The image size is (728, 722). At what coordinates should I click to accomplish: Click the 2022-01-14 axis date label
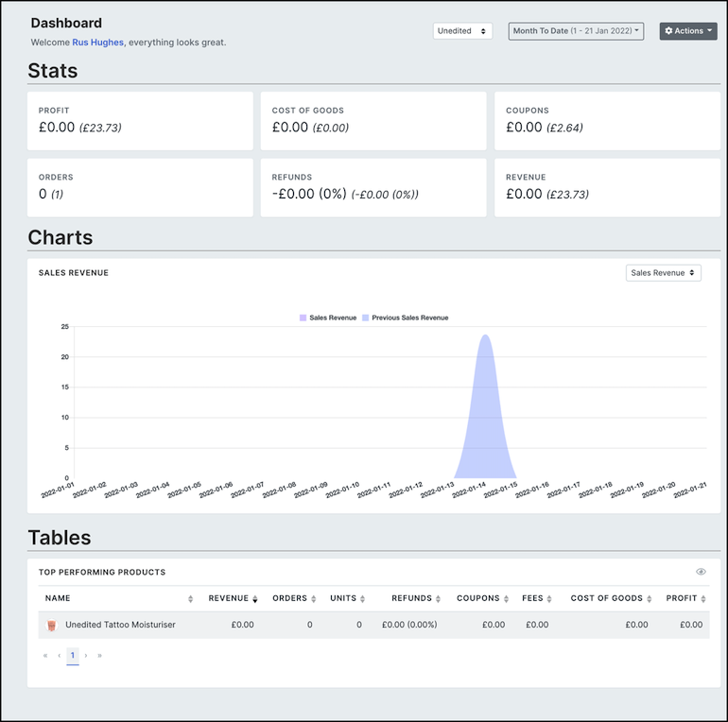(469, 490)
